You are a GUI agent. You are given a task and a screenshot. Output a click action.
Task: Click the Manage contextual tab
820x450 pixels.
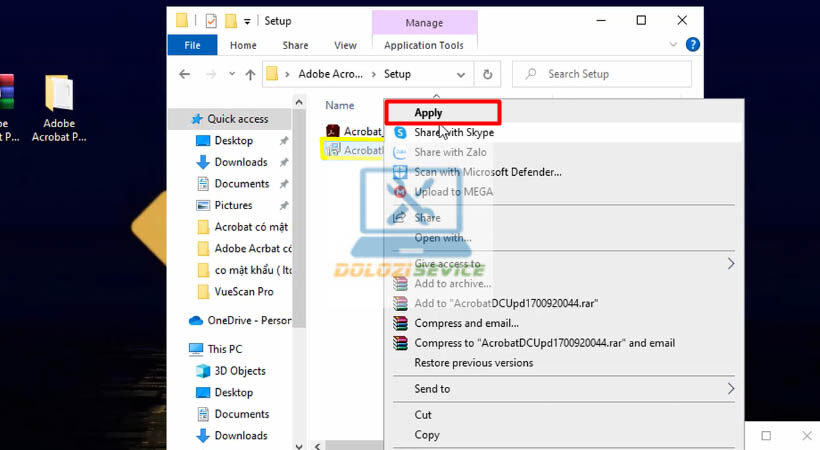(x=424, y=23)
